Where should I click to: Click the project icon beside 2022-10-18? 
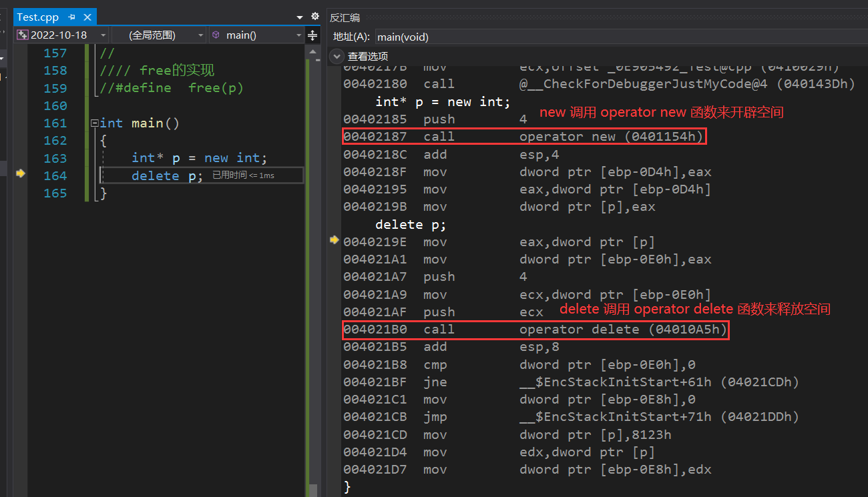[22, 35]
